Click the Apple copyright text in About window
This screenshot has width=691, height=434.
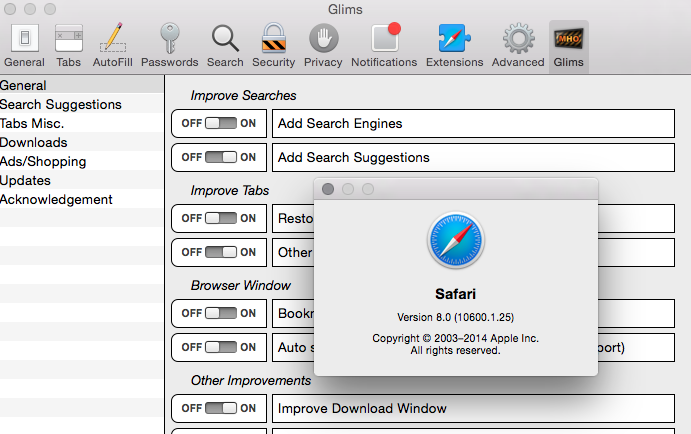[x=456, y=344]
